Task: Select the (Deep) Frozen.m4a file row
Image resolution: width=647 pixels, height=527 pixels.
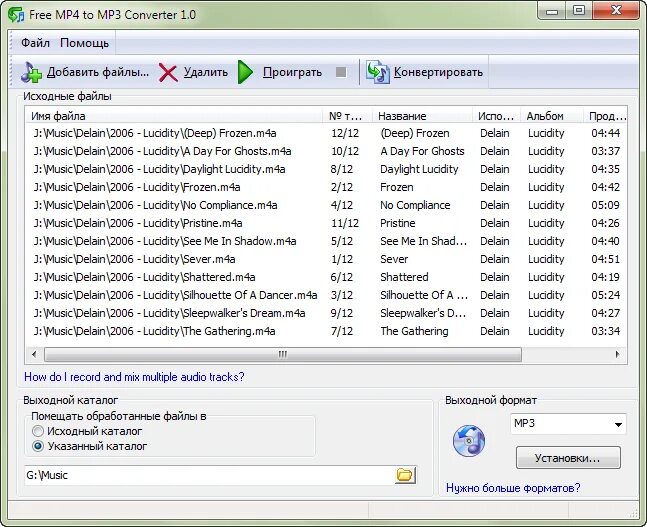Action: (326, 133)
